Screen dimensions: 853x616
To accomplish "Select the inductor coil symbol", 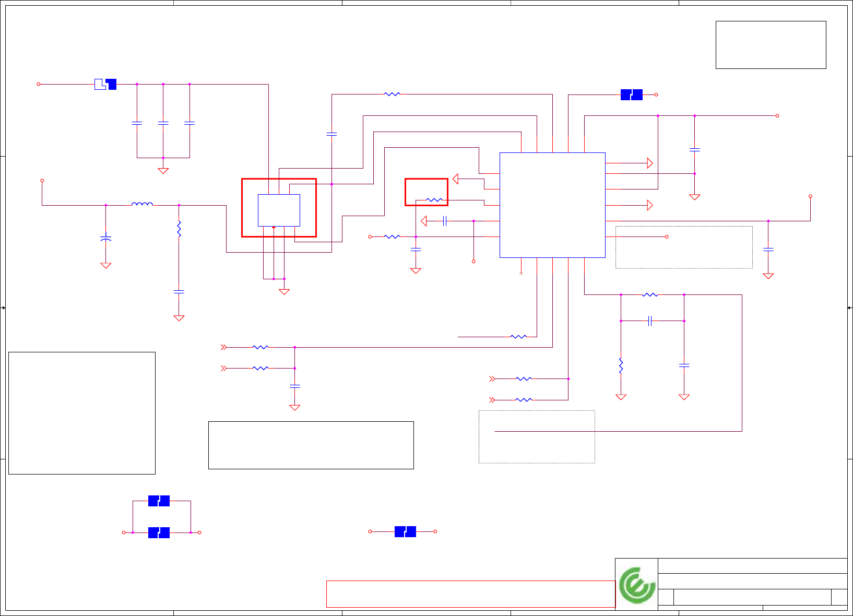I will click(142, 204).
